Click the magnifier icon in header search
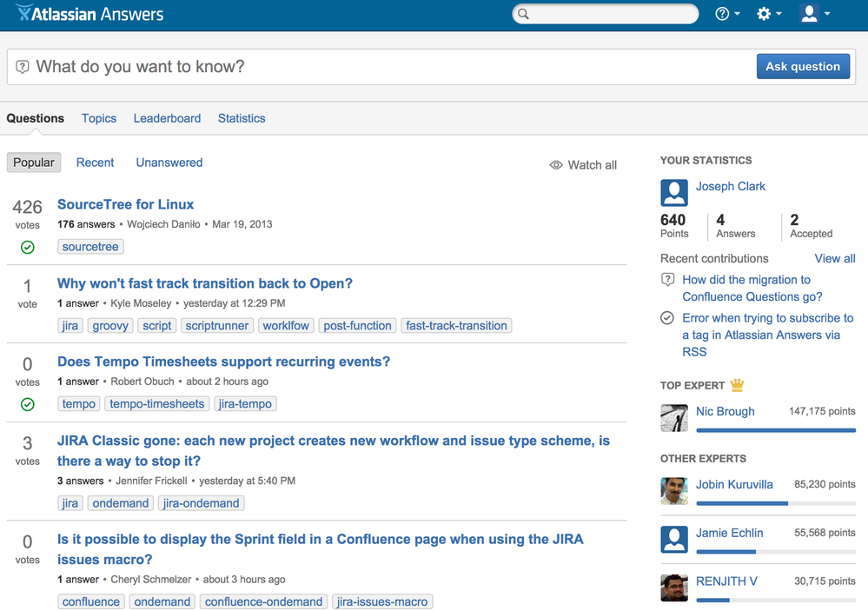 (524, 14)
